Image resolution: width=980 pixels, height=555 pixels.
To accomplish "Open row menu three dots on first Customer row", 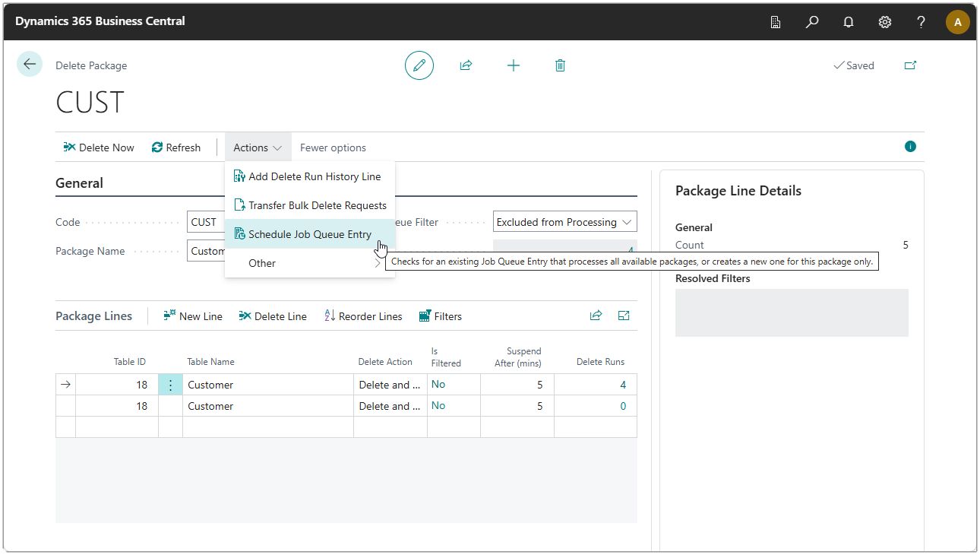I will tap(170, 385).
